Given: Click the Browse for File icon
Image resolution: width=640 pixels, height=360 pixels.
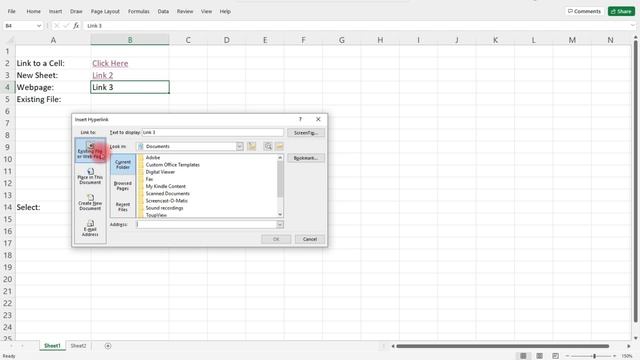Looking at the screenshot, I should pos(280,147).
